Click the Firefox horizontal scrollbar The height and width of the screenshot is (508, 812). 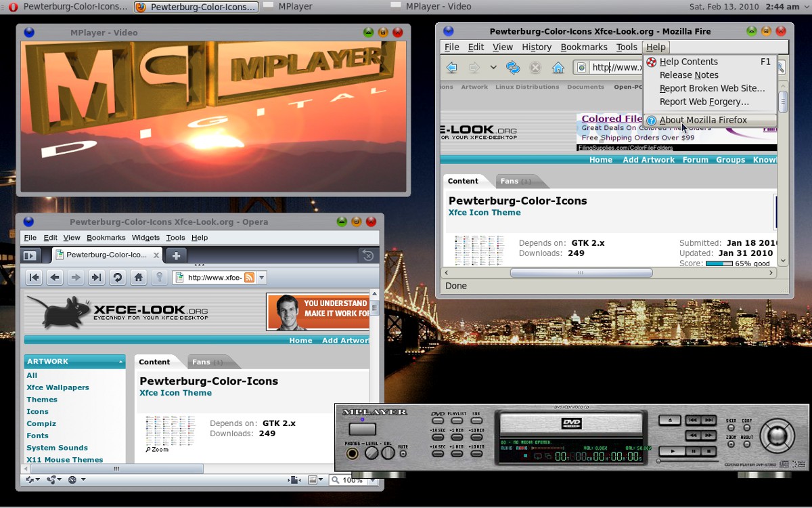581,273
